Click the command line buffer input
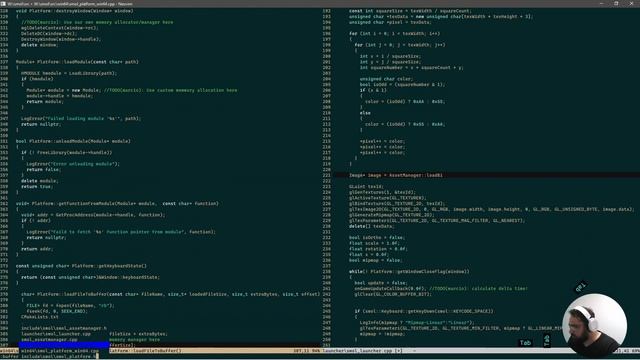The image size is (640, 360). (49, 356)
